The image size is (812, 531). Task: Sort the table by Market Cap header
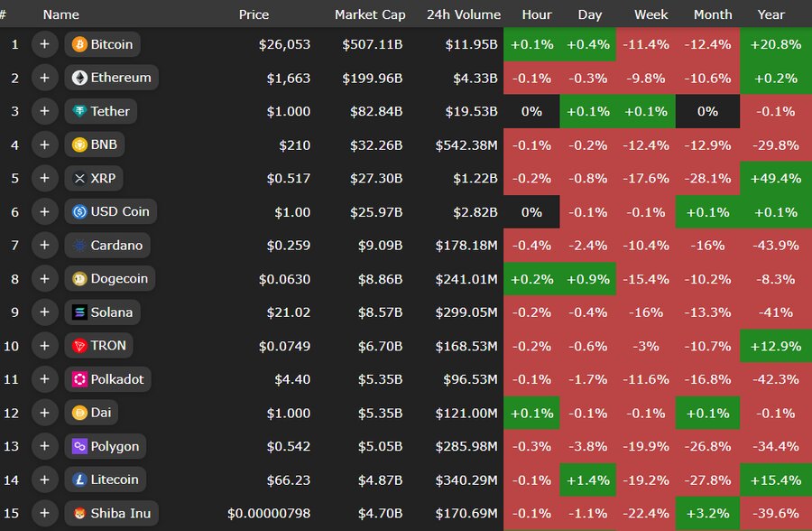[x=370, y=14]
